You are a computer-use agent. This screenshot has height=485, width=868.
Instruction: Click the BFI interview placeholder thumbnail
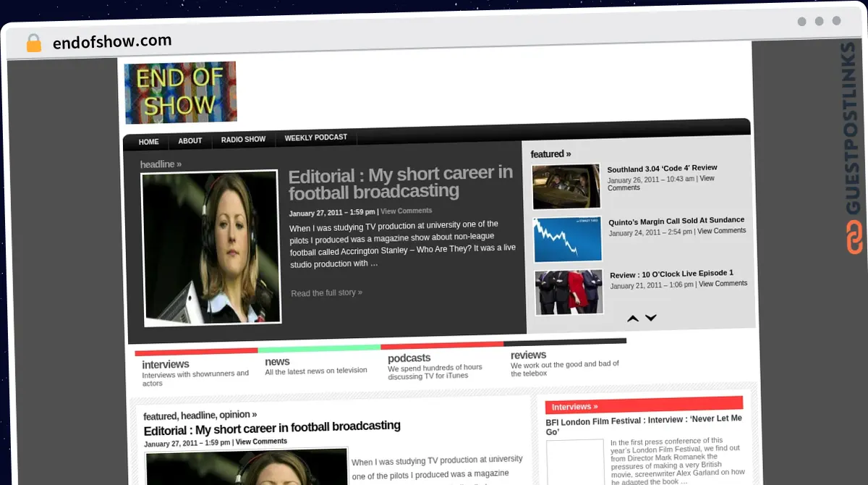click(575, 462)
